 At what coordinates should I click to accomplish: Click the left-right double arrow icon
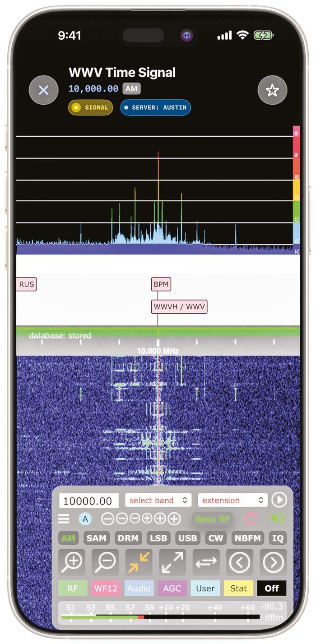coord(206,562)
